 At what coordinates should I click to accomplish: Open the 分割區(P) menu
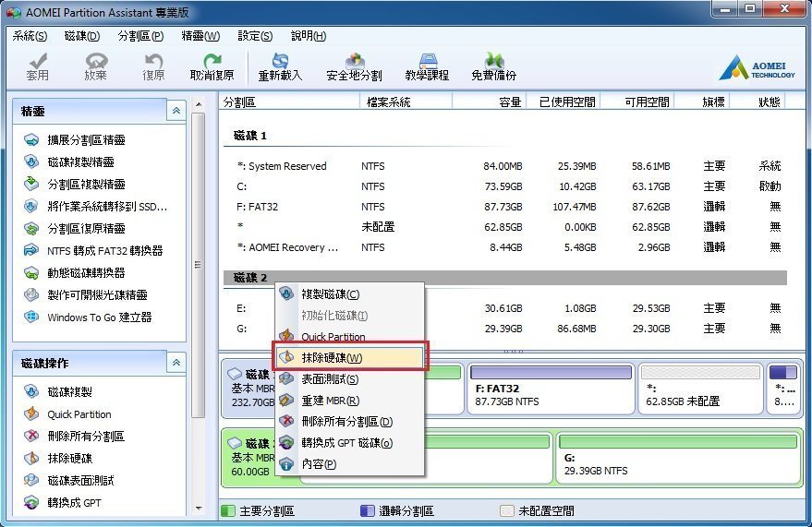[x=140, y=36]
